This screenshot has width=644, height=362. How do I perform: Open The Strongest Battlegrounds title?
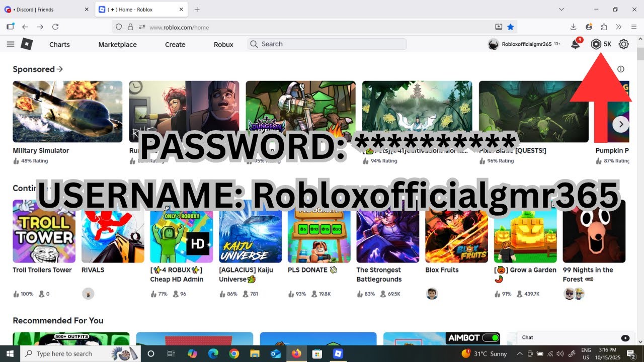[379, 275]
